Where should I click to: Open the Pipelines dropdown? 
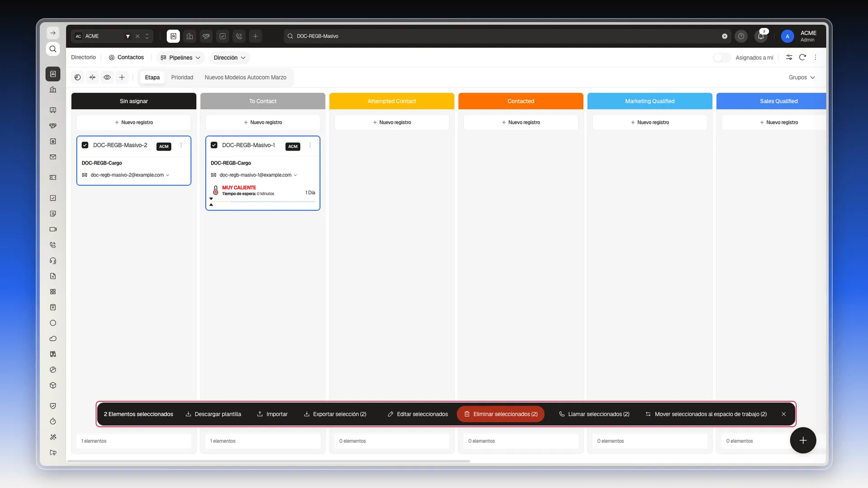tap(180, 57)
